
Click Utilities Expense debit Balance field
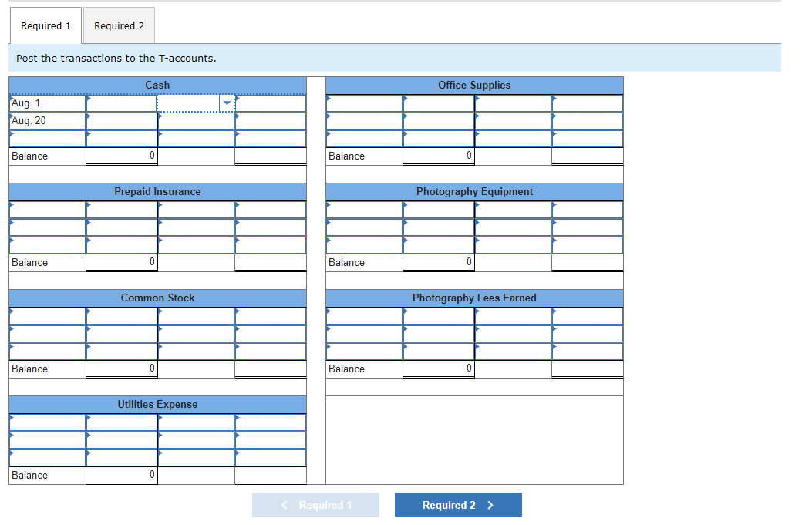pyautogui.click(x=122, y=476)
